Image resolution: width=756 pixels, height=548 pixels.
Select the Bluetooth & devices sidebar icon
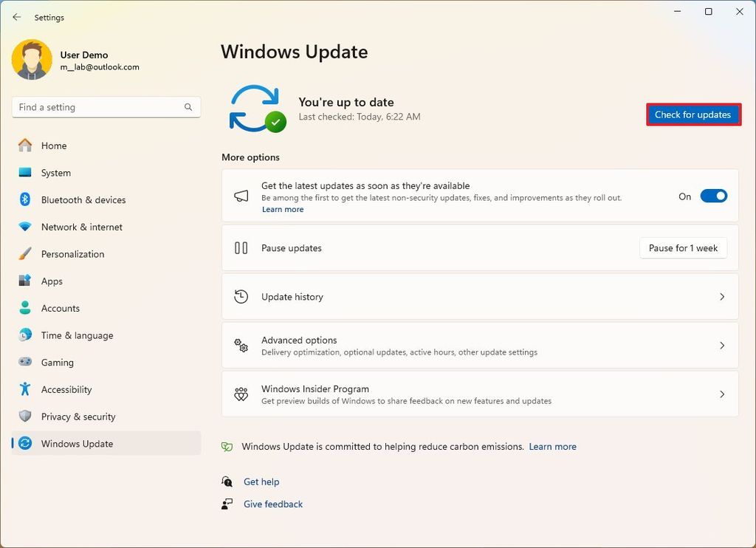(24, 199)
